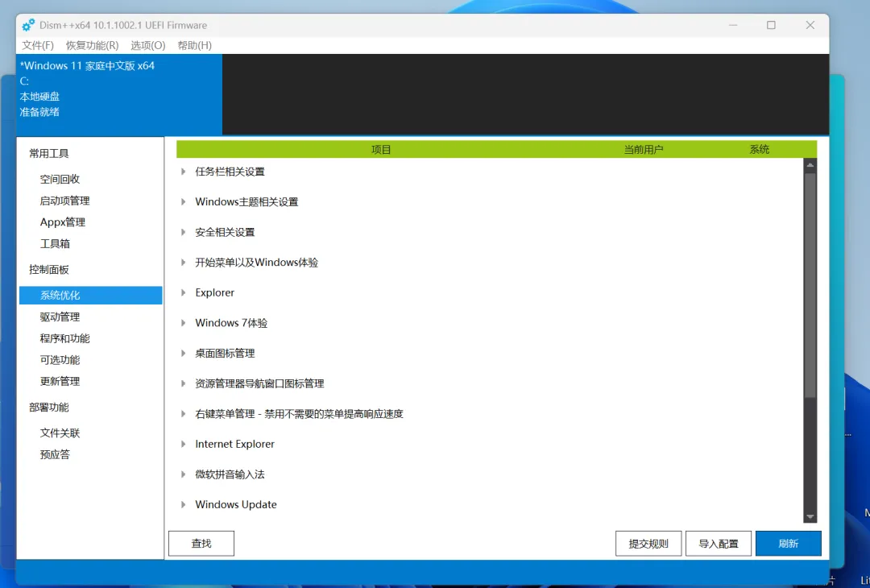Screen dimensions: 870x588
Task: Open 预应答 in the sidebar
Action: click(x=55, y=454)
